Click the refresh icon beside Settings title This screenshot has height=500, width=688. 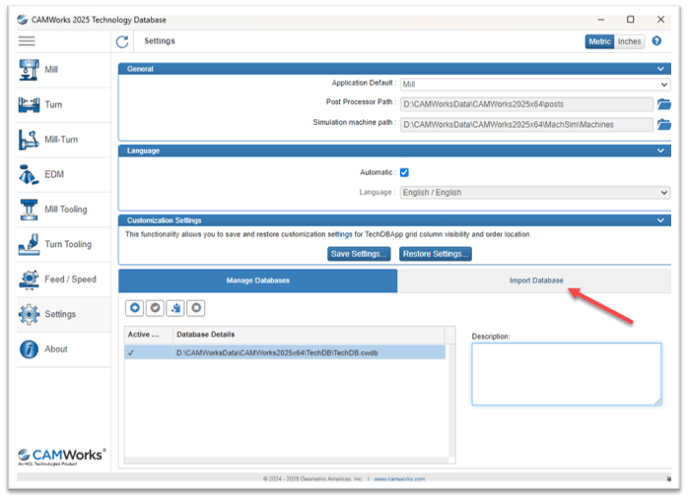pyautogui.click(x=122, y=41)
